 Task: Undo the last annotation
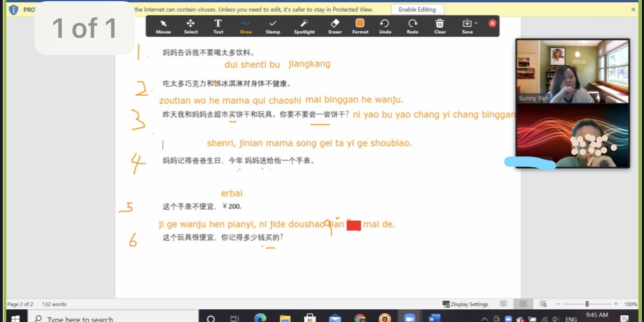coord(385,26)
